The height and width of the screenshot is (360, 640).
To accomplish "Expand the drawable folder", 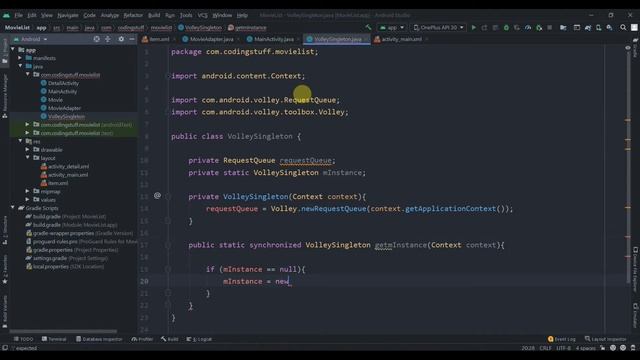I will tap(27, 149).
